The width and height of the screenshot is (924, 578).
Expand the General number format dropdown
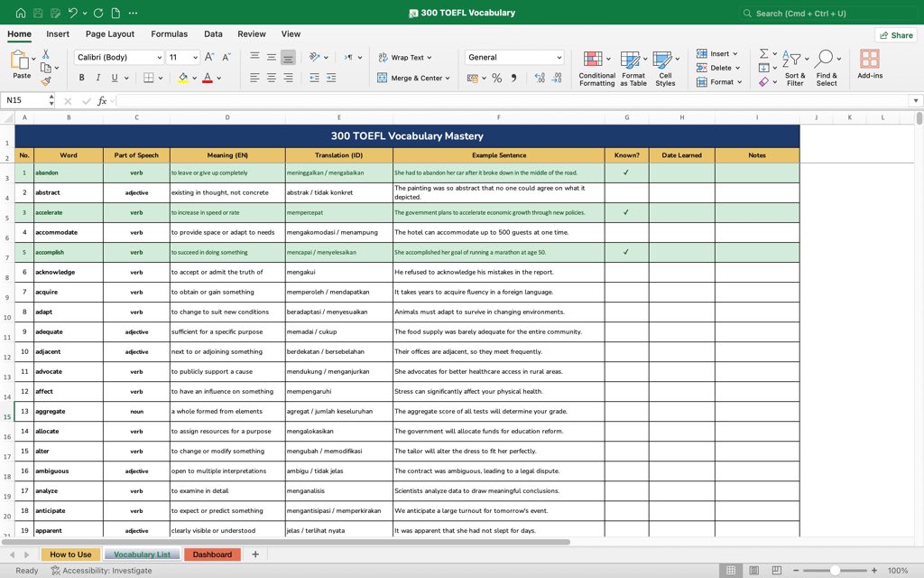coord(559,57)
